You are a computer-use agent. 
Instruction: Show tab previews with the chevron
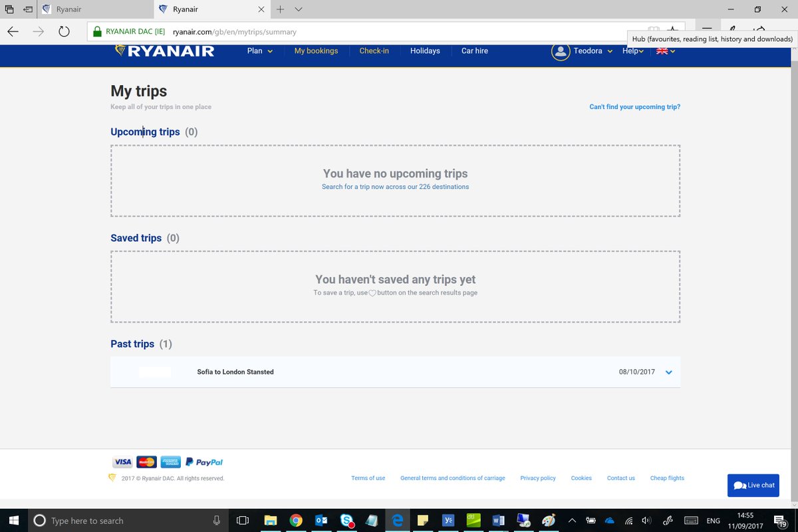click(299, 9)
